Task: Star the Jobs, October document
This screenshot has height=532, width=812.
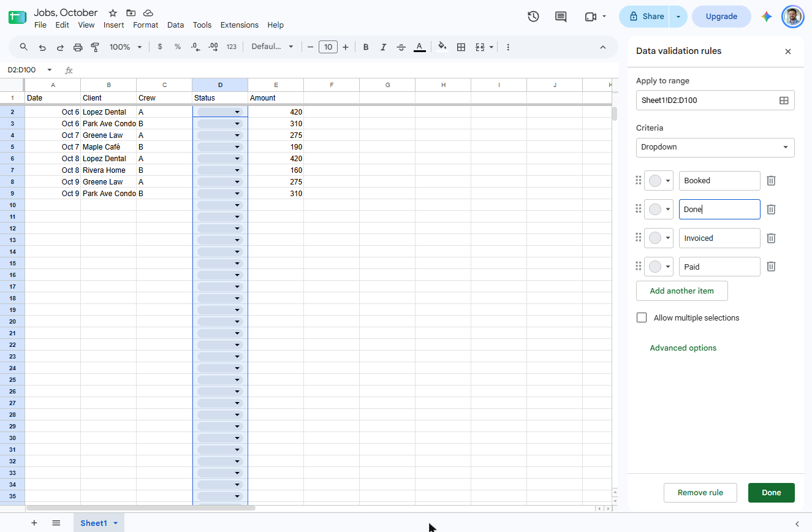Action: tap(113, 13)
